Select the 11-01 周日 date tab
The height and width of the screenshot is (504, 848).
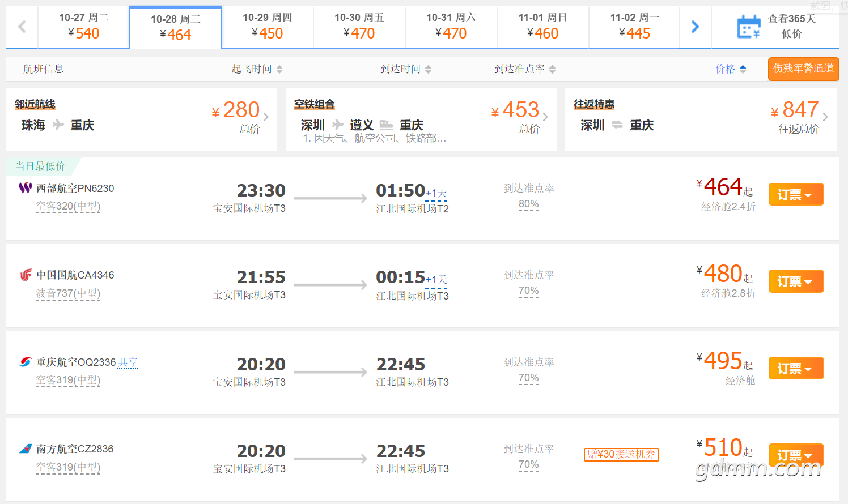point(543,27)
